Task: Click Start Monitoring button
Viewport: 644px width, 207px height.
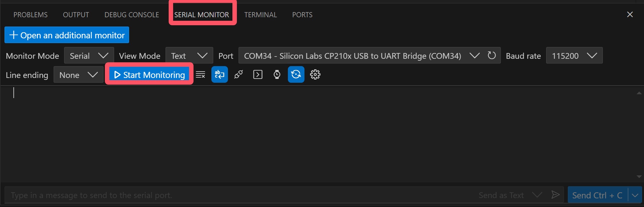Action: 149,74
